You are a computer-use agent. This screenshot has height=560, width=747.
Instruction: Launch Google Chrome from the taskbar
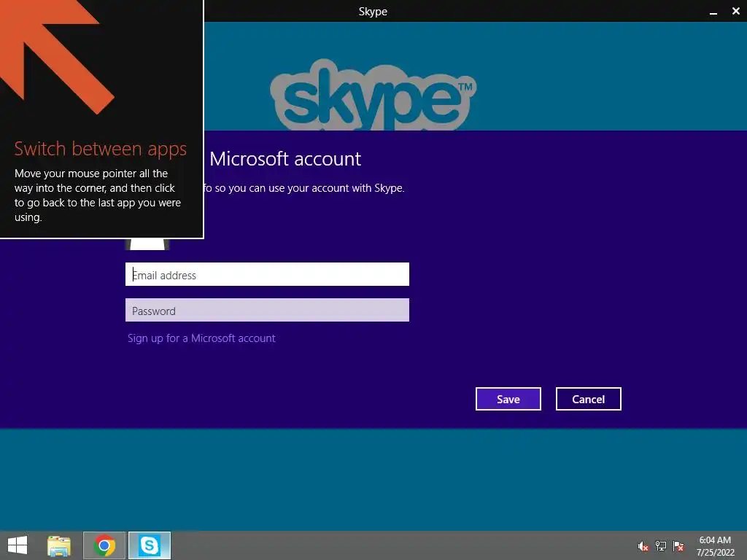104,545
